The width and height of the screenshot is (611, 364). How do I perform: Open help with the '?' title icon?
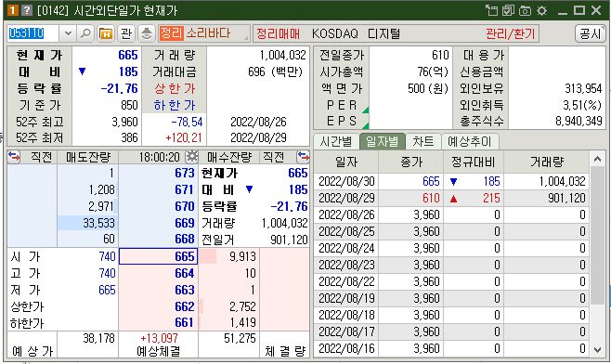pyautogui.click(x=27, y=9)
